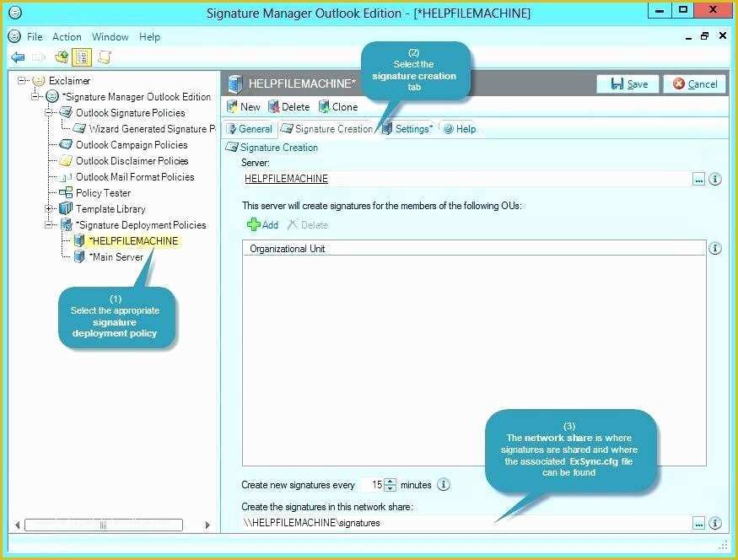
Task: Click the Wizard Generated Signature policy icon
Action: click(x=79, y=128)
